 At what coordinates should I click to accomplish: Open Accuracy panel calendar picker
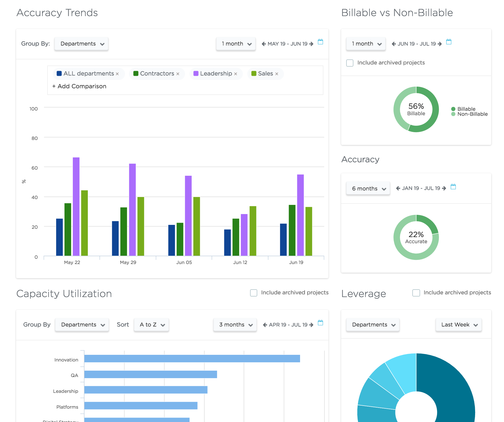(x=453, y=187)
